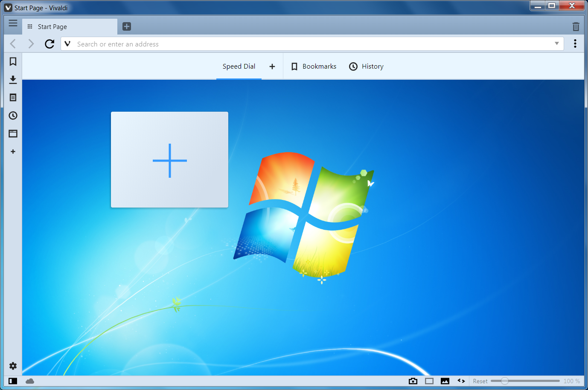
Task: Open the Bookmarks panel
Action: click(13, 62)
